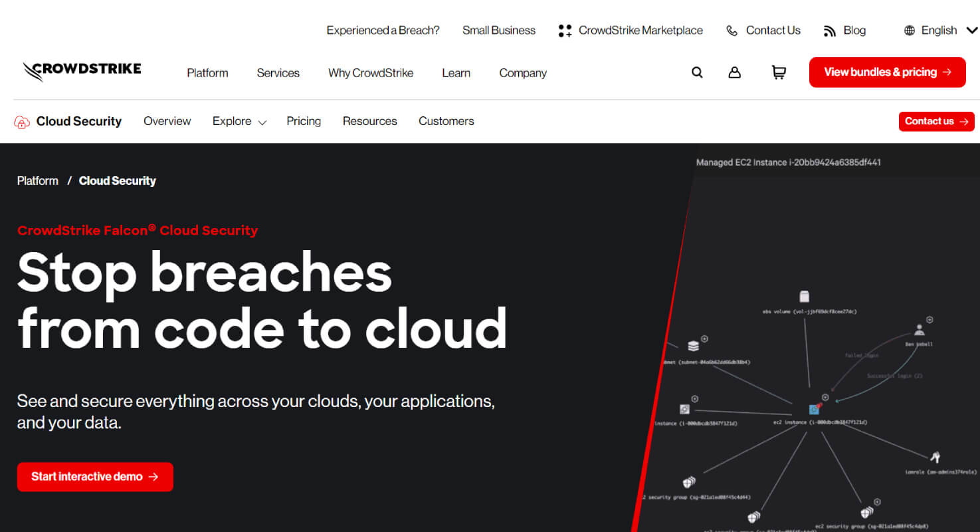This screenshot has width=980, height=532.
Task: Go to the Customers tab
Action: click(x=446, y=121)
